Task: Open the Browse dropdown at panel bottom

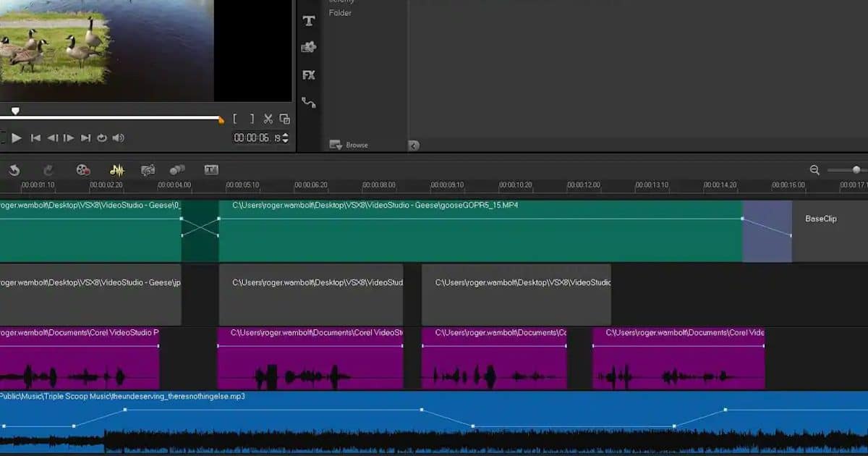Action: 347,144
